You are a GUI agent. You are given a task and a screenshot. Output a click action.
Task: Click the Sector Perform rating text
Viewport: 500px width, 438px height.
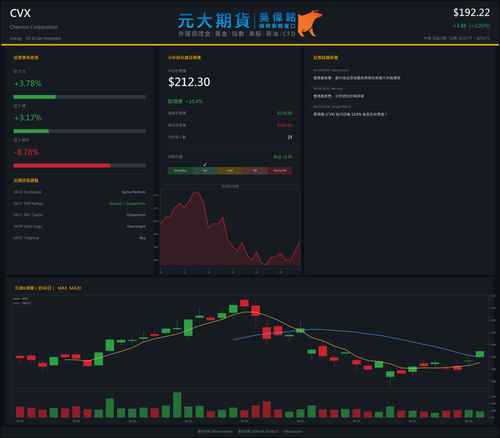point(134,192)
